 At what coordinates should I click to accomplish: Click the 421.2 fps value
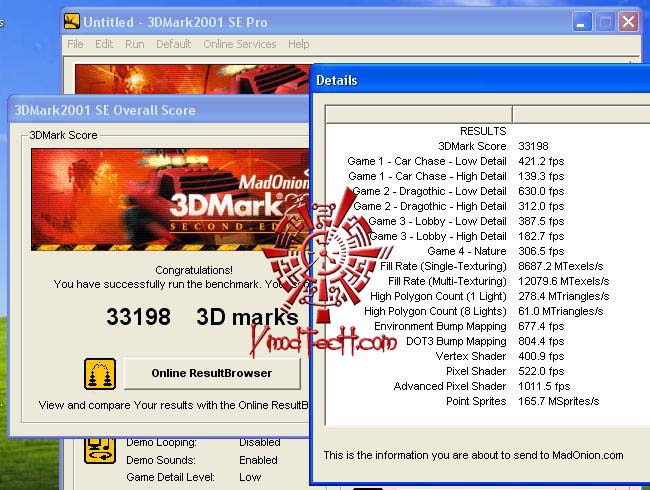(x=541, y=161)
